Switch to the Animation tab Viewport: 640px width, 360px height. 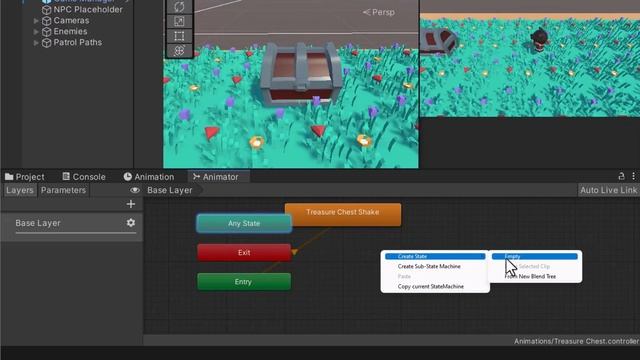(149, 177)
